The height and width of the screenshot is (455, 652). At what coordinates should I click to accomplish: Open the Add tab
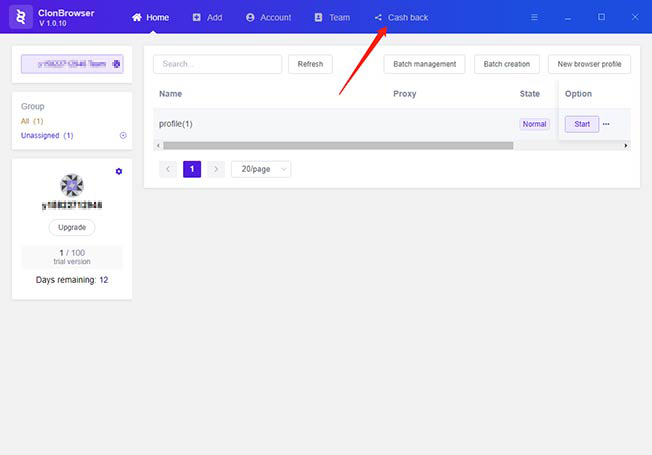pyautogui.click(x=207, y=17)
